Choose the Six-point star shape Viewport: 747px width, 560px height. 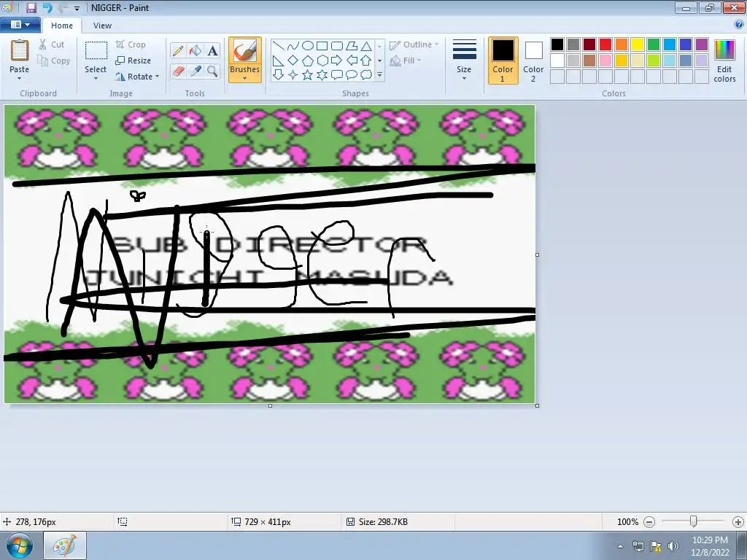tap(322, 75)
